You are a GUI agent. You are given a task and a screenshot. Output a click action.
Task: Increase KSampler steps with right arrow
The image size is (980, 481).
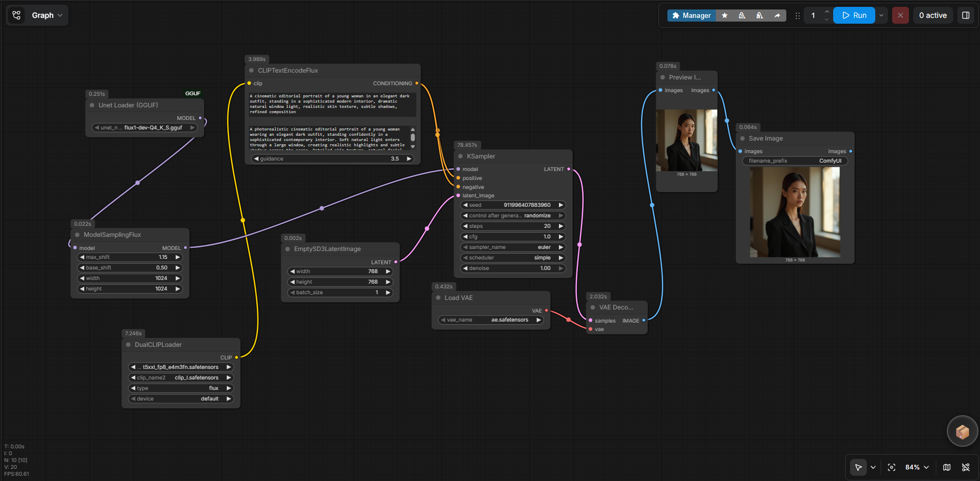[x=561, y=226]
